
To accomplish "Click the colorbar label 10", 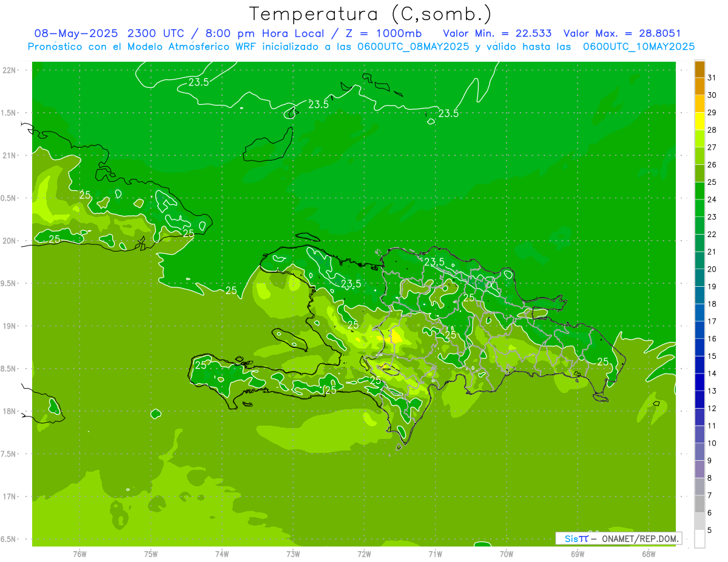I will click(712, 443).
